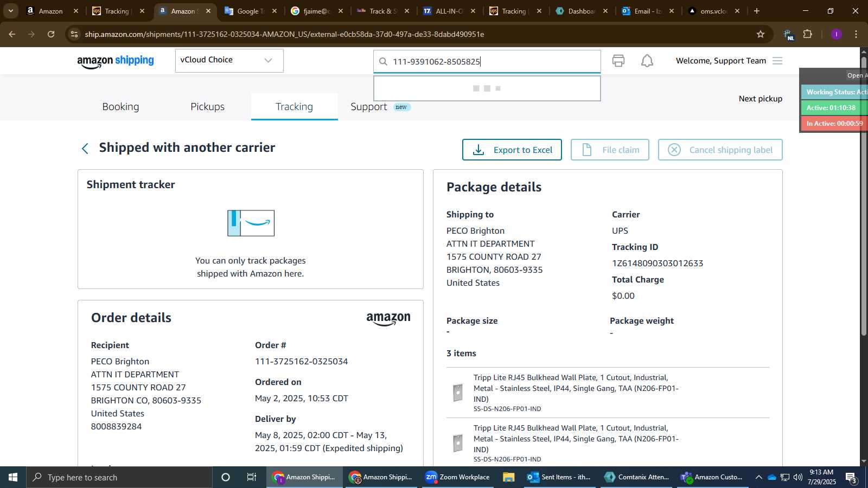View site information icon in address bar

(74, 34)
